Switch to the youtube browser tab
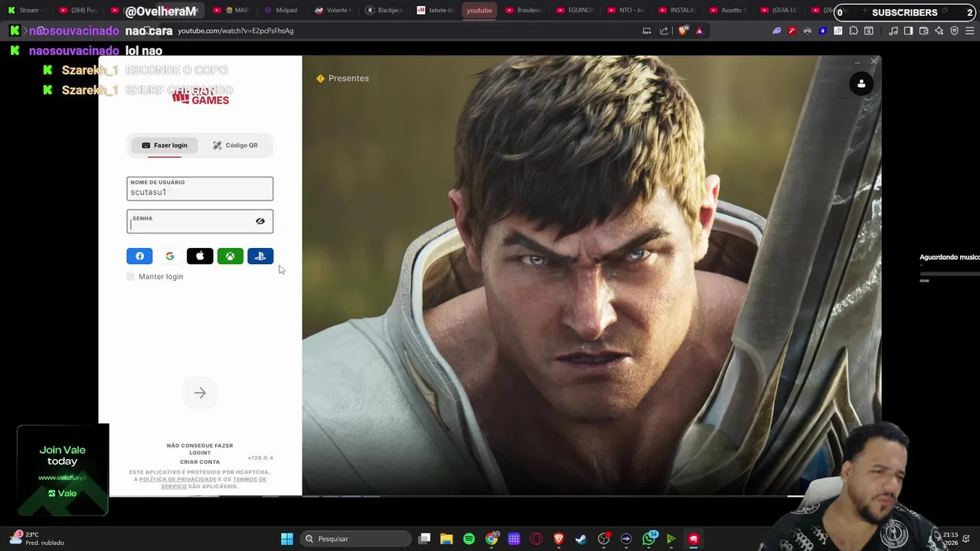The image size is (980, 551). [x=479, y=10]
